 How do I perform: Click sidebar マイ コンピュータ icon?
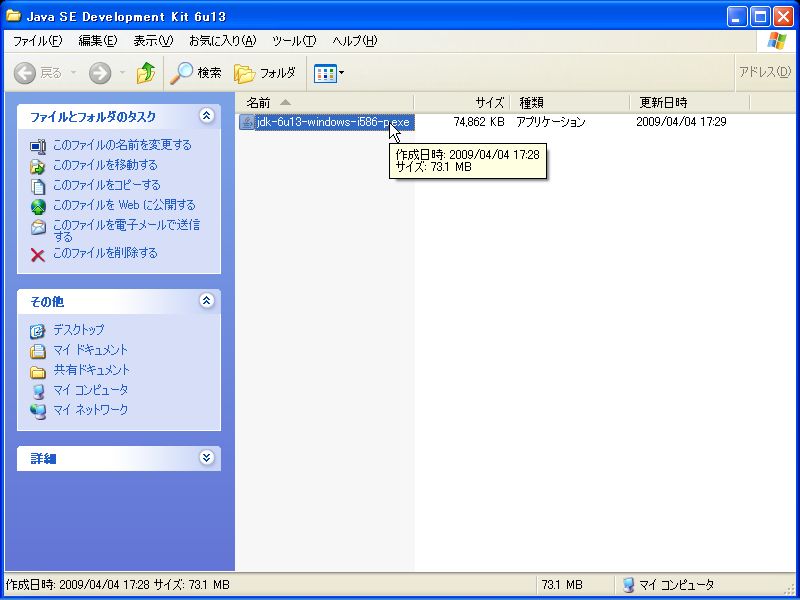pyautogui.click(x=38, y=392)
